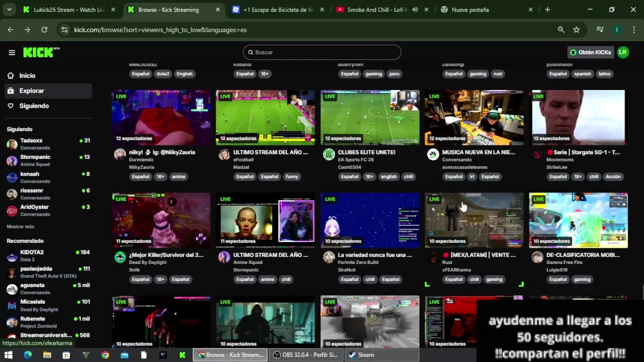Click NiikyZauria channel avatar
The image size is (644, 362).
[x=120, y=154]
